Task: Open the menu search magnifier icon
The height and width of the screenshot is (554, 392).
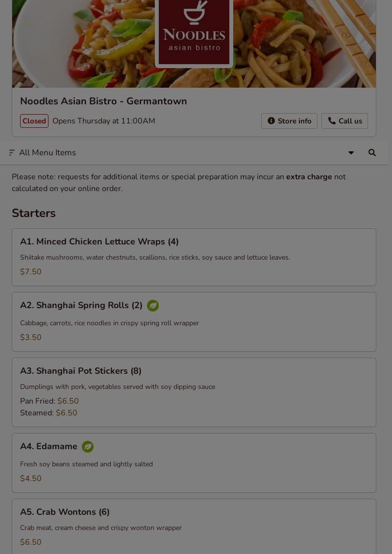Action: point(372,153)
